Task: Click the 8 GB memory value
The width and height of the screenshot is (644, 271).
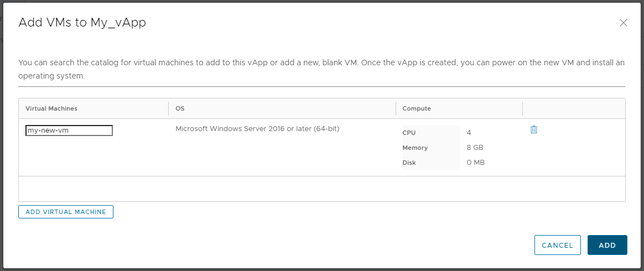Action: (x=475, y=148)
